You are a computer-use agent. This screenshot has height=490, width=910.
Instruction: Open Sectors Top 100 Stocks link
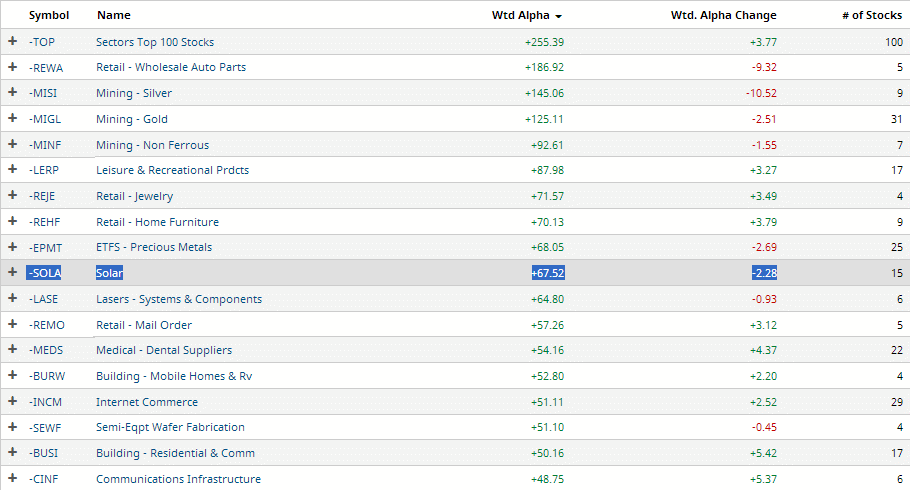pyautogui.click(x=155, y=42)
